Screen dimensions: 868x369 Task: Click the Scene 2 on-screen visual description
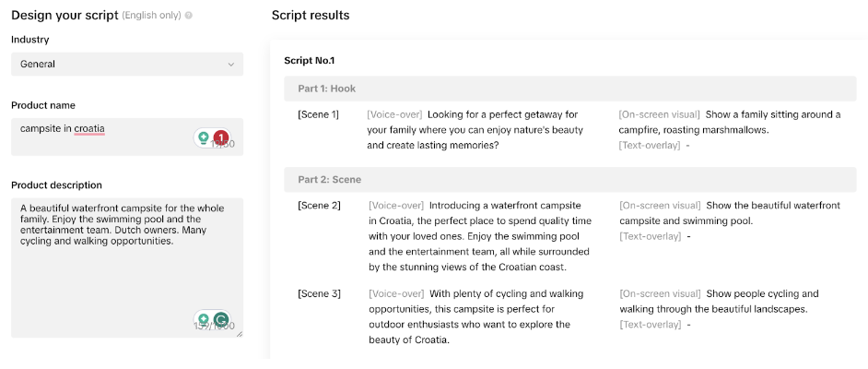pos(730,213)
